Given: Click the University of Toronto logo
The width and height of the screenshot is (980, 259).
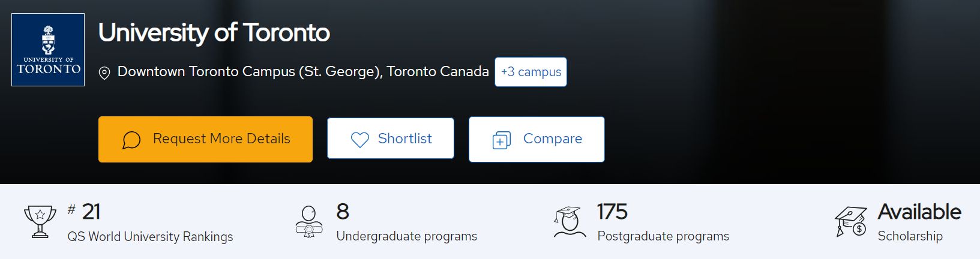Looking at the screenshot, I should pyautogui.click(x=48, y=50).
